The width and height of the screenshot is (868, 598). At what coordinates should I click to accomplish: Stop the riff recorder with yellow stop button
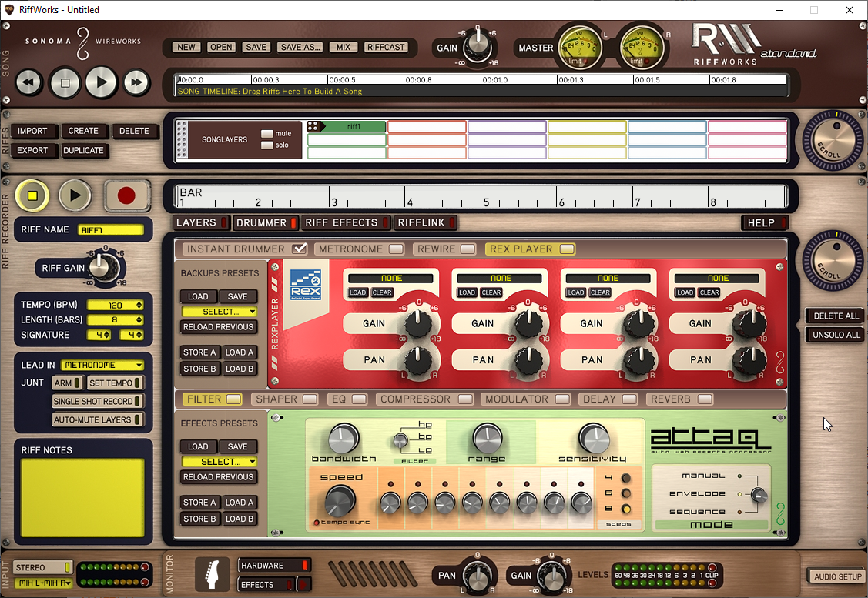32,195
